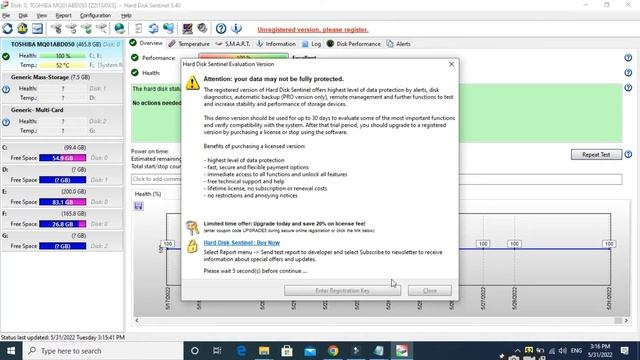The image size is (640, 360).
Task: Click the help icon beside Performance row
Action: 628,58
